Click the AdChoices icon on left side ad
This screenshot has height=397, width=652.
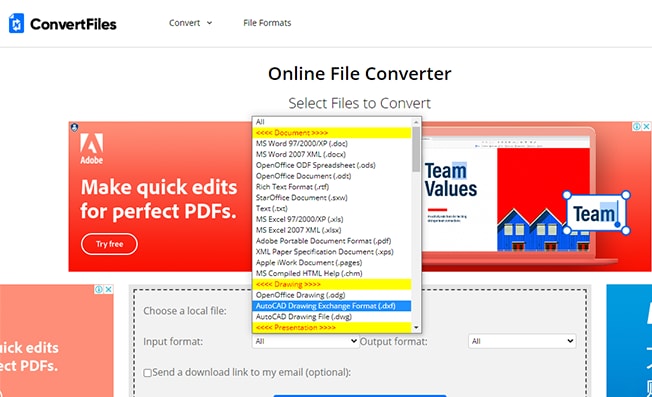pos(99,289)
